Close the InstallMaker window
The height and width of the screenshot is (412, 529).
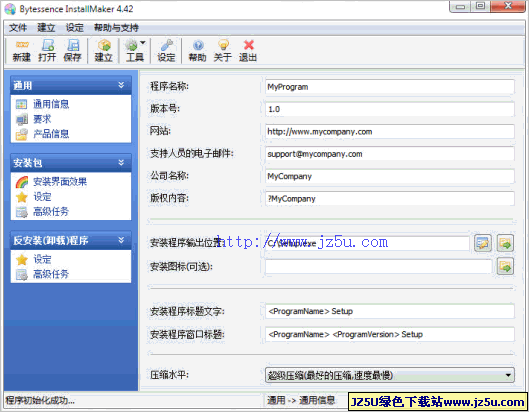(508, 7)
